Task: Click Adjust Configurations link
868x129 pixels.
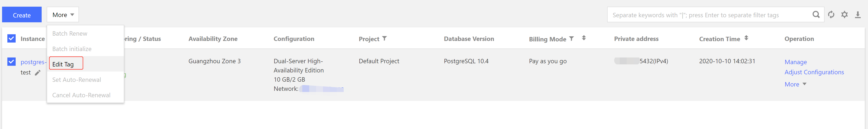Action: point(814,72)
